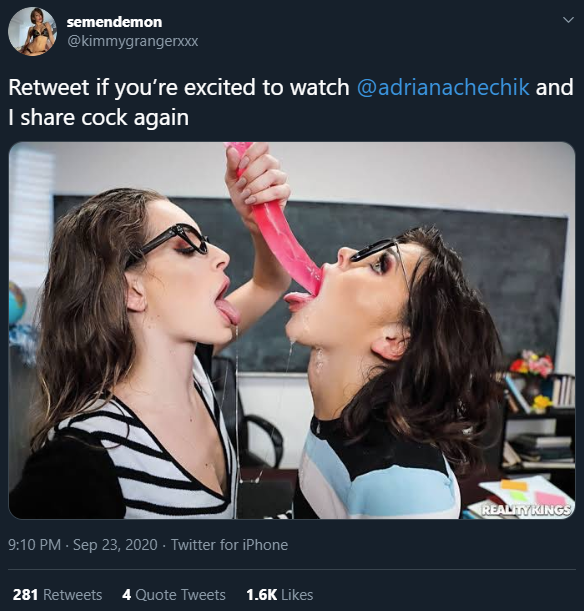Click the tweet body text
Image resolution: width=584 pixels, height=611 pixels.
point(291,102)
